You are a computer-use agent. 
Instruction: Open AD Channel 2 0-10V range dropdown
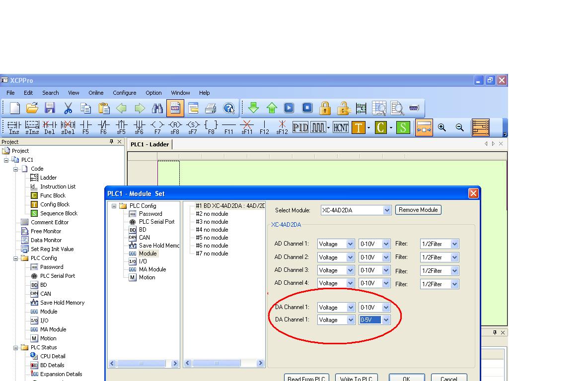click(x=386, y=257)
